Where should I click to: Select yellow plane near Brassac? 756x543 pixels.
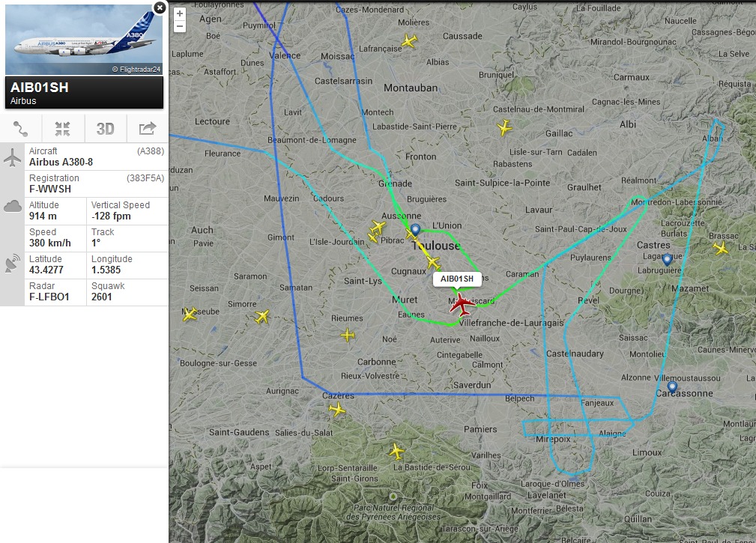point(721,248)
